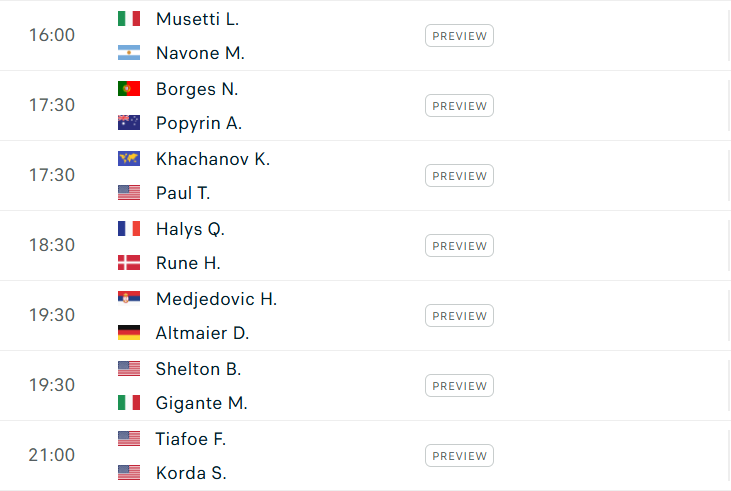Open the preview for Khachanov vs Paul

[459, 176]
